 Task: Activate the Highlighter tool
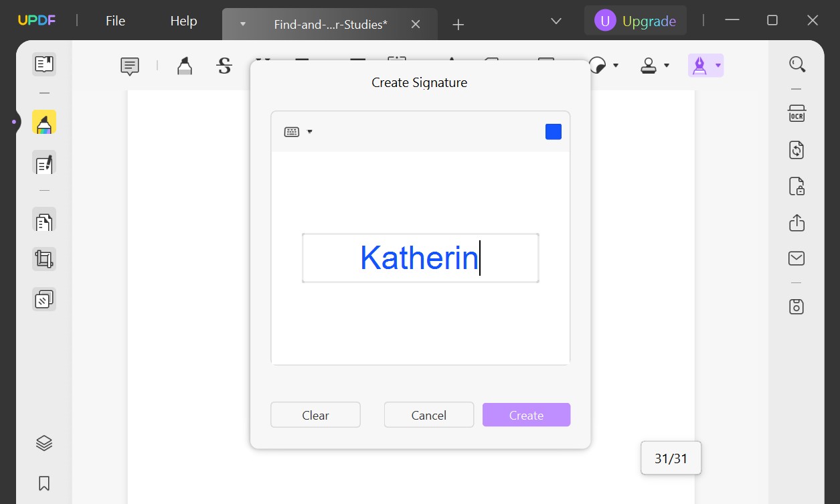pyautogui.click(x=183, y=66)
